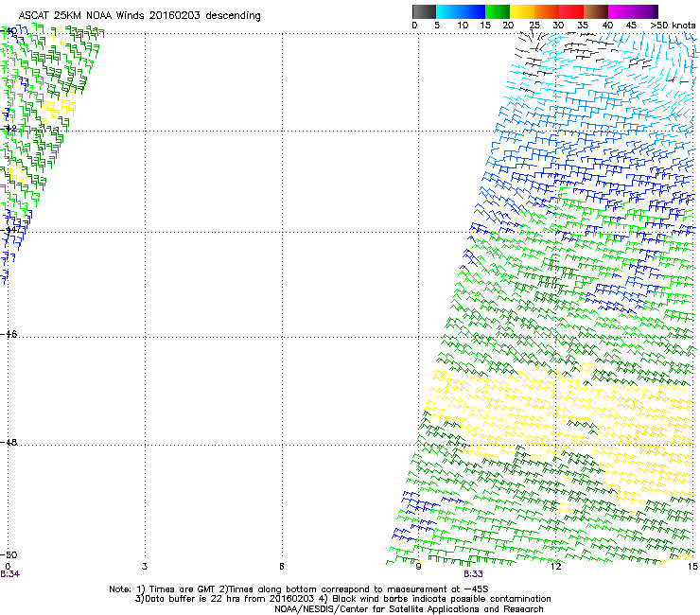
Task: Click the longitude axis label '6'
Action: [x=282, y=567]
